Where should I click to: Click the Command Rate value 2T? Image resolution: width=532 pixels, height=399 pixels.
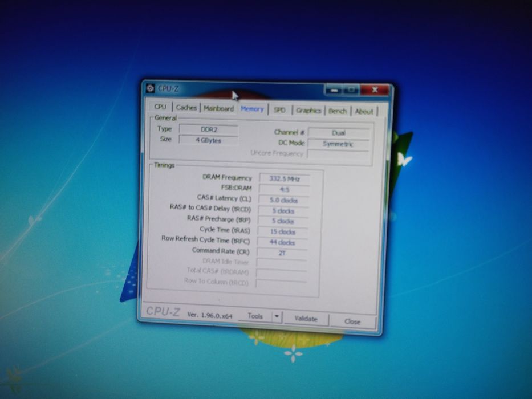(x=282, y=253)
